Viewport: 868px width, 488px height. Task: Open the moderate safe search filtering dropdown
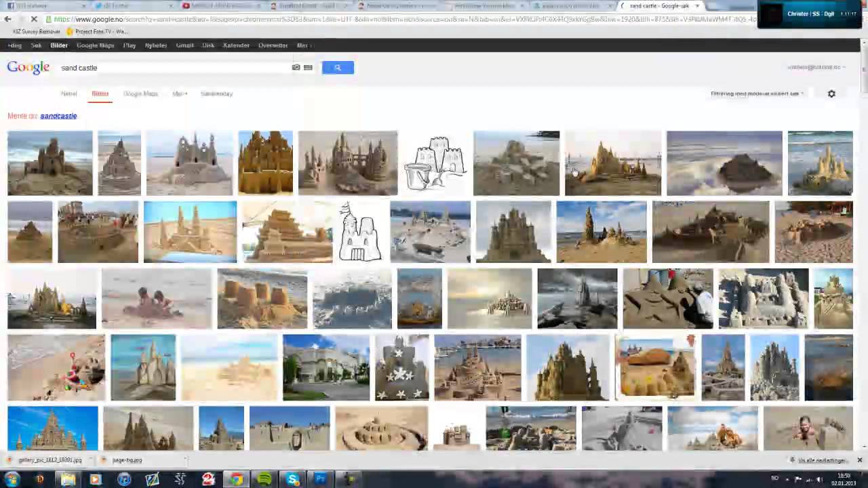pyautogui.click(x=757, y=94)
